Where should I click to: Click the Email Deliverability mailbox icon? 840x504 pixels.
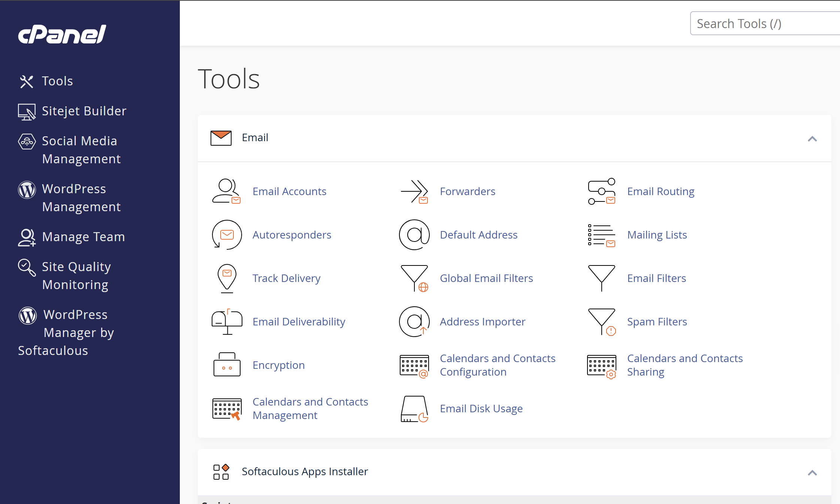(226, 322)
